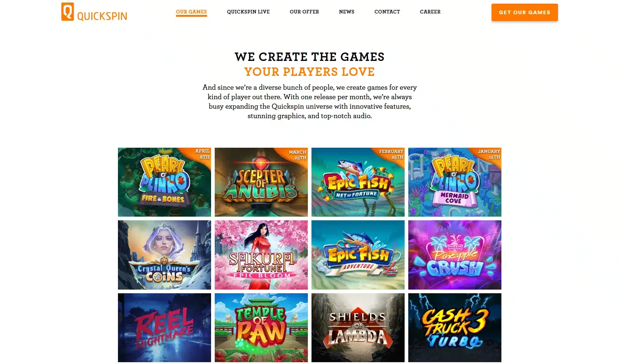The width and height of the screenshot is (623, 364).
Task: Open Pearl O'Plinko Fire & Bones game
Action: coord(164,182)
